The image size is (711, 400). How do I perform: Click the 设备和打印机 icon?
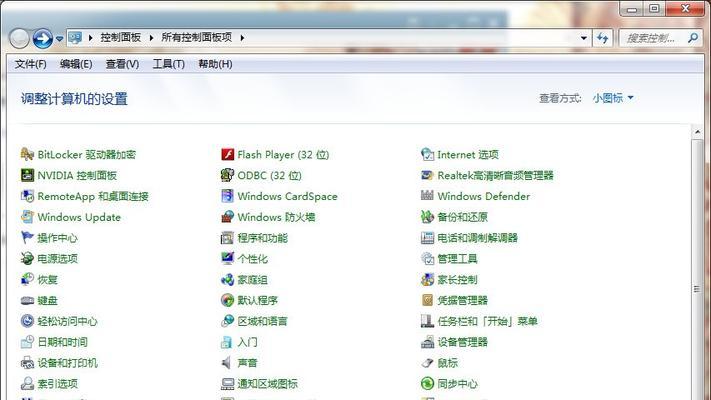pos(27,363)
